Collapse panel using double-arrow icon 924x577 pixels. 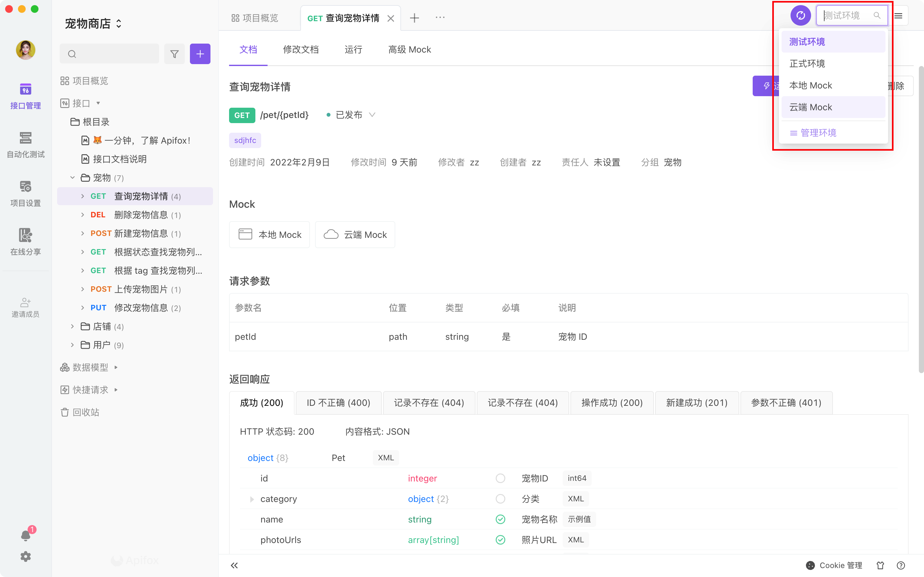(x=235, y=565)
